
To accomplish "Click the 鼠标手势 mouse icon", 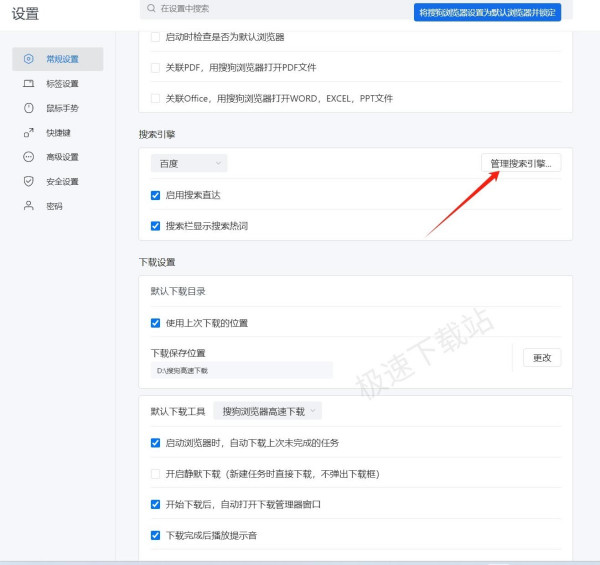I will click(x=29, y=108).
